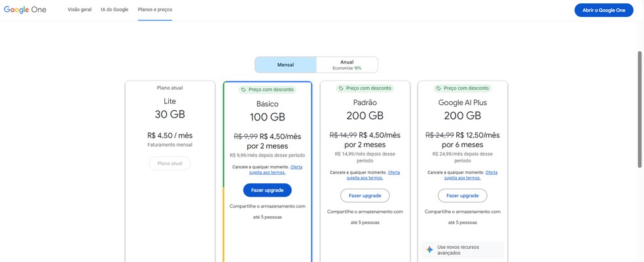Click the discount tag icon on Google AI Plus card
Image resolution: width=644 pixels, height=262 pixels.
(439, 88)
